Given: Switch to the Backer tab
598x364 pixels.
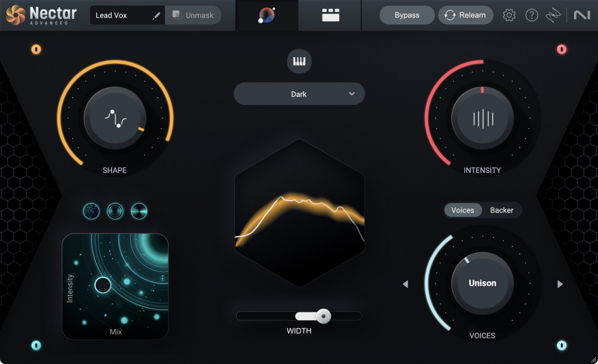Looking at the screenshot, I should (502, 210).
